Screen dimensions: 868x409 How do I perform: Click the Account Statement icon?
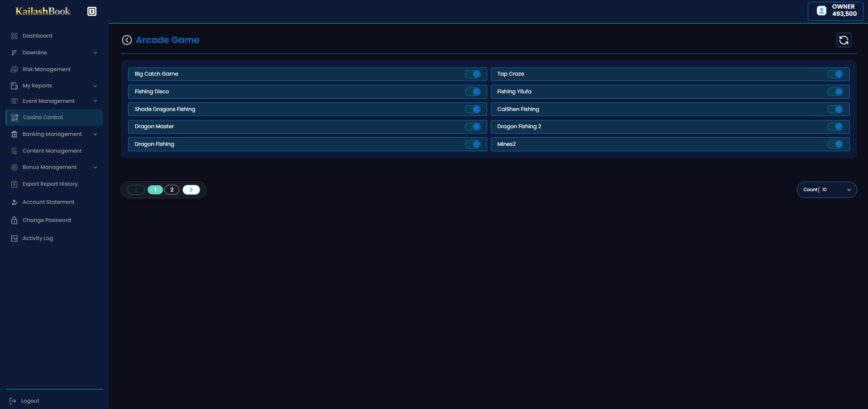click(14, 202)
